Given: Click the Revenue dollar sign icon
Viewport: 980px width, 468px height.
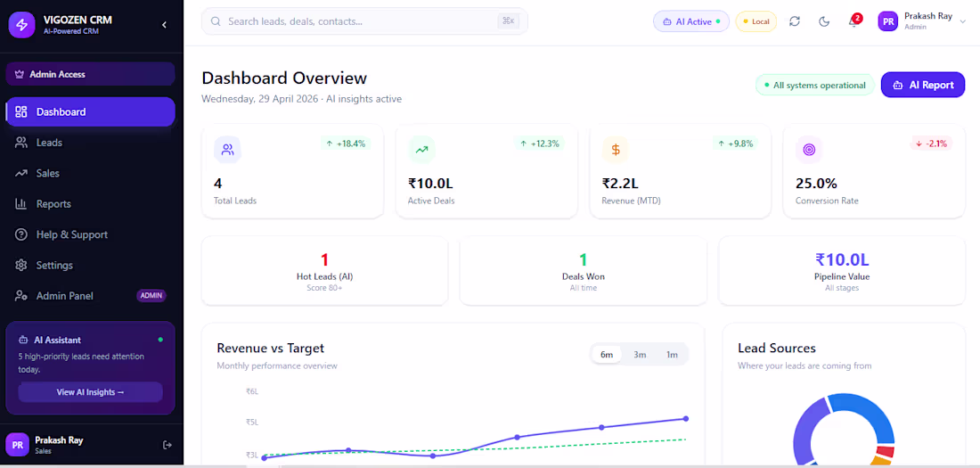Looking at the screenshot, I should [616, 150].
